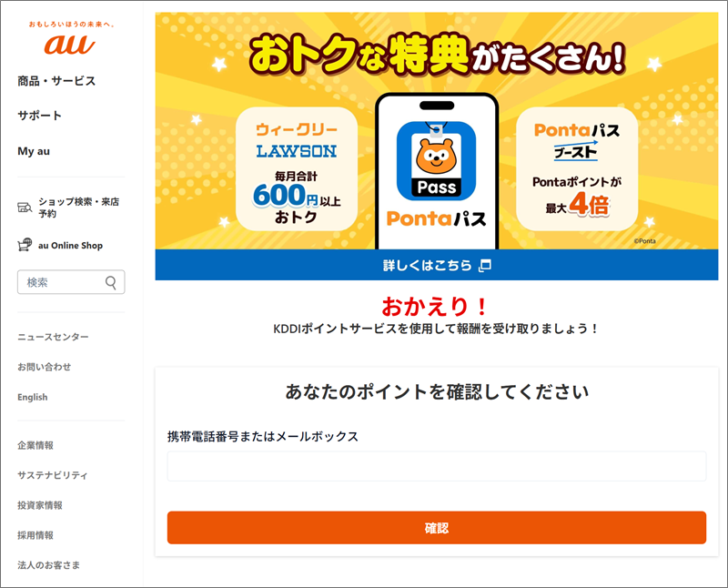Open the 採用情報 link

tap(35, 535)
